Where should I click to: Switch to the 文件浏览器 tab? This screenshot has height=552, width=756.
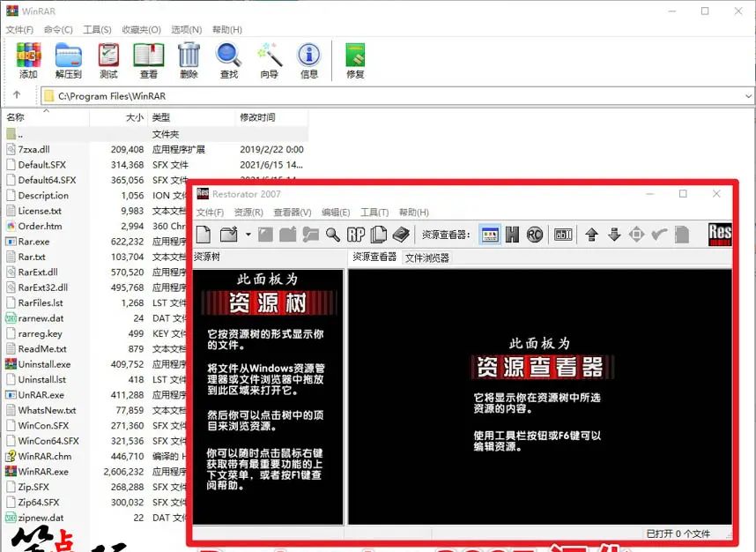click(x=427, y=258)
